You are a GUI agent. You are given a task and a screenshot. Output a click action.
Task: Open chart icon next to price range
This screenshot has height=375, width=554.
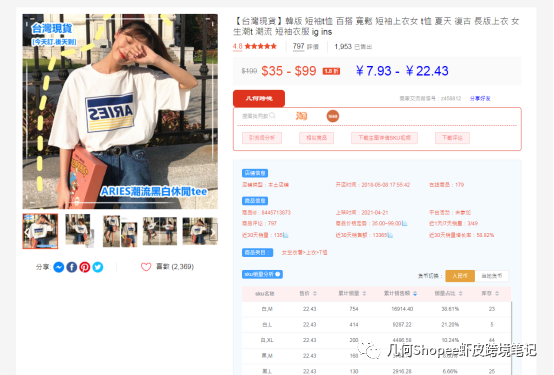pyautogui.click(x=405, y=223)
